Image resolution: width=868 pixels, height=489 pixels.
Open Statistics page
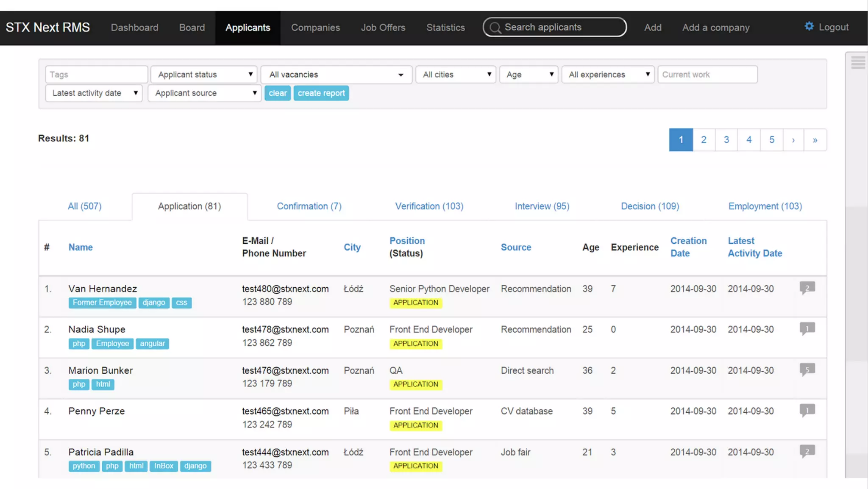pos(445,28)
